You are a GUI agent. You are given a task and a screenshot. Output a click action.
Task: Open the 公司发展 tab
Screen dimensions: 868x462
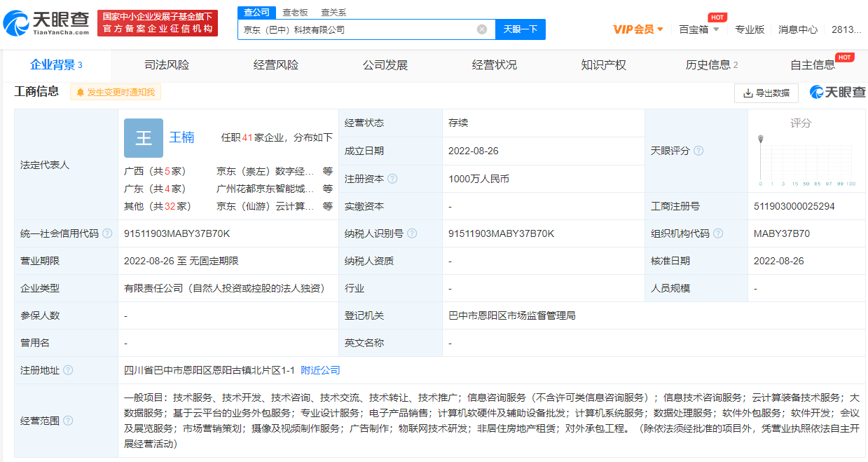[385, 65]
